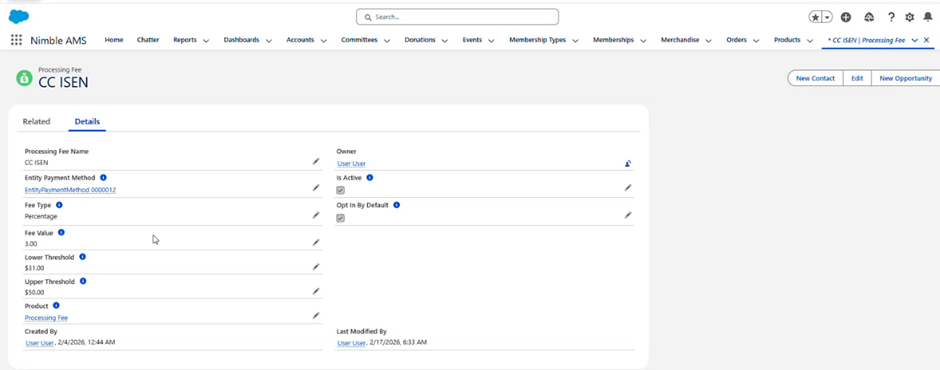The width and height of the screenshot is (940, 370).
Task: Close the CC ISEN Processing Fee tab
Action: tap(926, 40)
